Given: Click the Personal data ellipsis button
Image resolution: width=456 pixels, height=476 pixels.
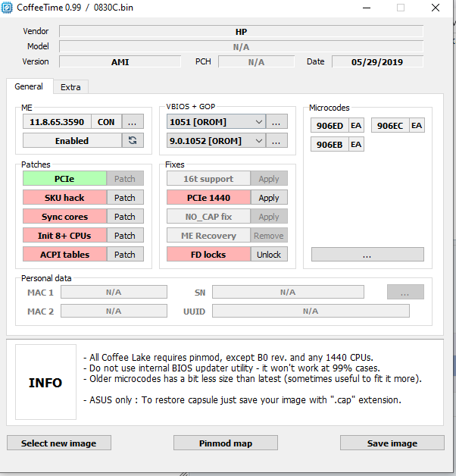Looking at the screenshot, I should click(405, 292).
